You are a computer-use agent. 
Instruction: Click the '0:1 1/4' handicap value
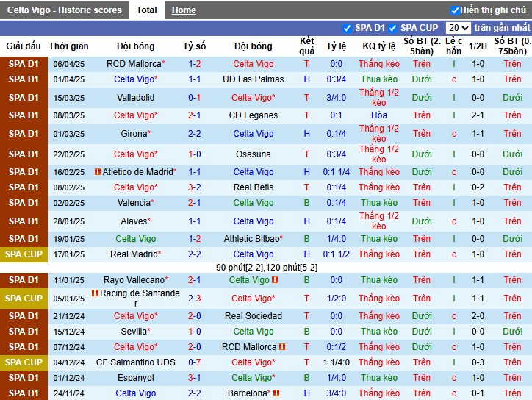tap(337, 172)
